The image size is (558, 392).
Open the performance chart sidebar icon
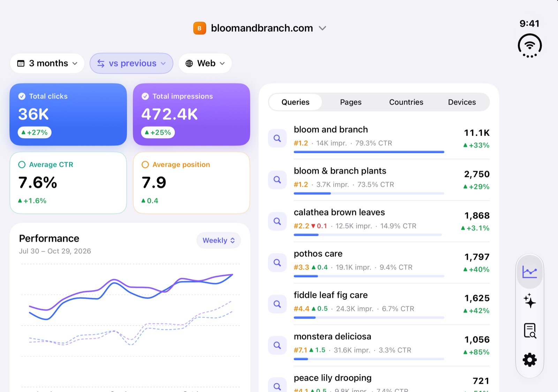529,272
